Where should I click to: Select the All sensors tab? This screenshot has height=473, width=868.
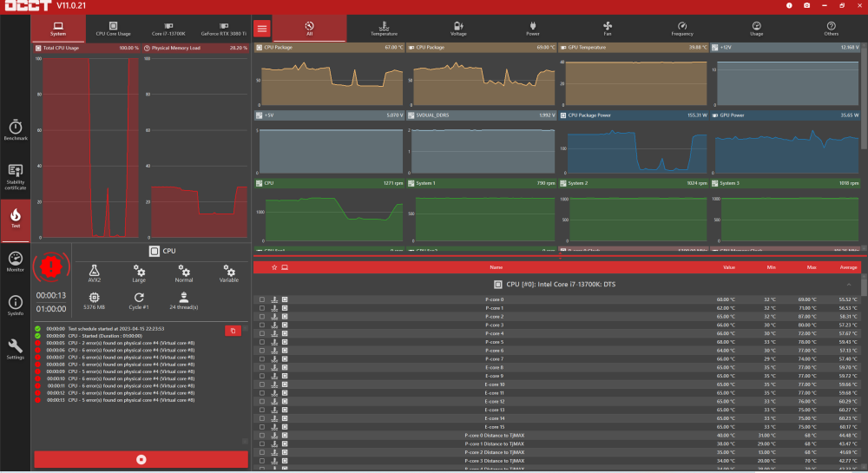[310, 29]
